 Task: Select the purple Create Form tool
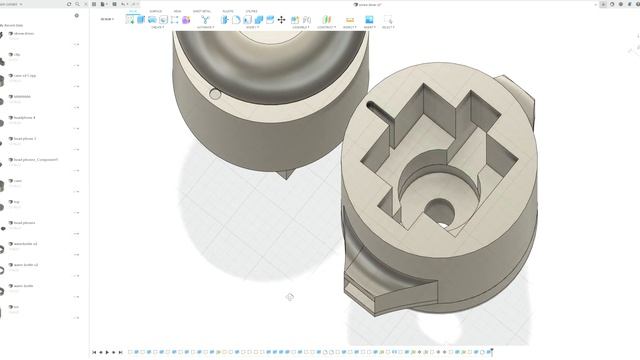tap(186, 20)
